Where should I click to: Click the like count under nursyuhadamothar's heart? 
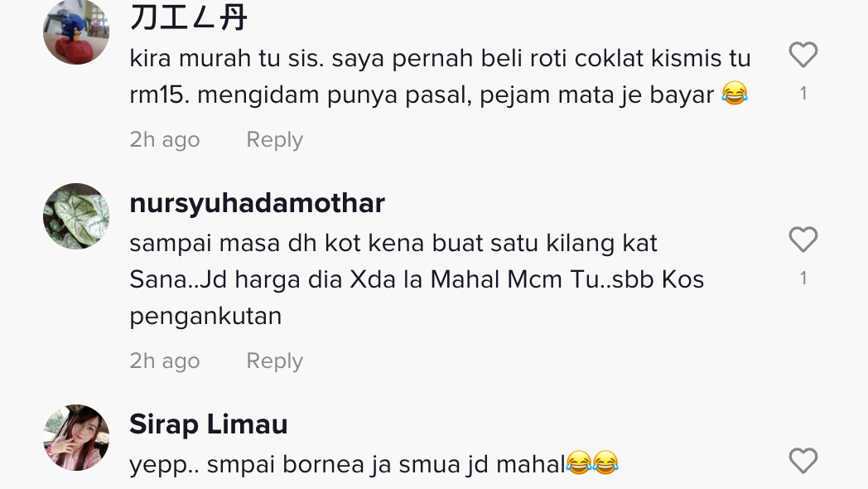tap(803, 278)
